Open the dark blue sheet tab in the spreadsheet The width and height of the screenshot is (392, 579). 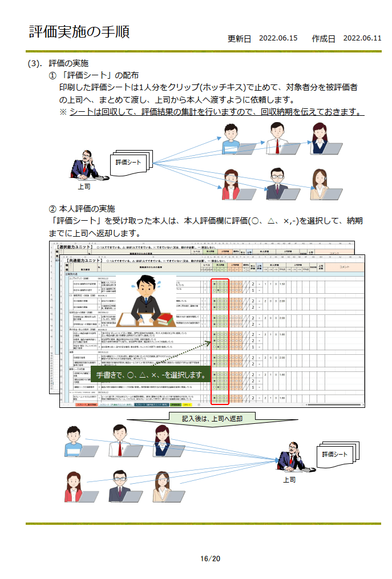152,404
